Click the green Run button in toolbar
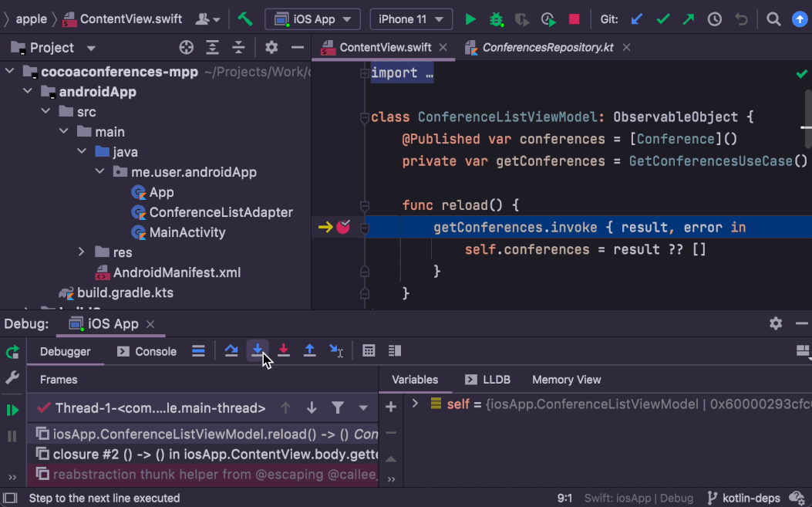This screenshot has width=812, height=507. click(x=470, y=19)
